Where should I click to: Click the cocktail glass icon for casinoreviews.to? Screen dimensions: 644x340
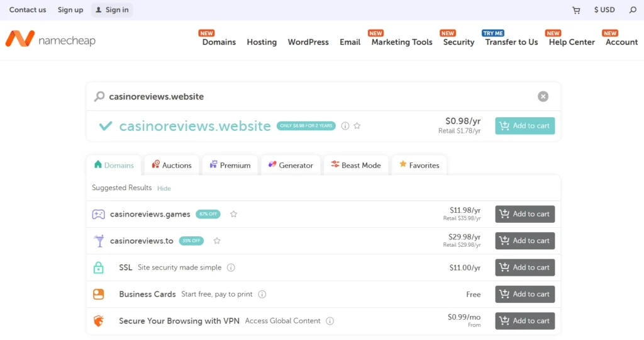tap(99, 241)
